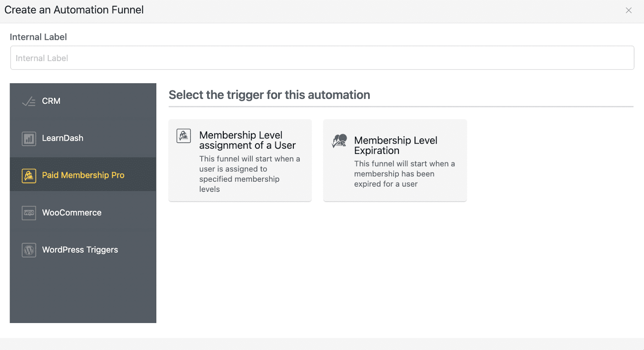
Task: Click the Paid Membership Pro icon
Action: pyautogui.click(x=29, y=176)
